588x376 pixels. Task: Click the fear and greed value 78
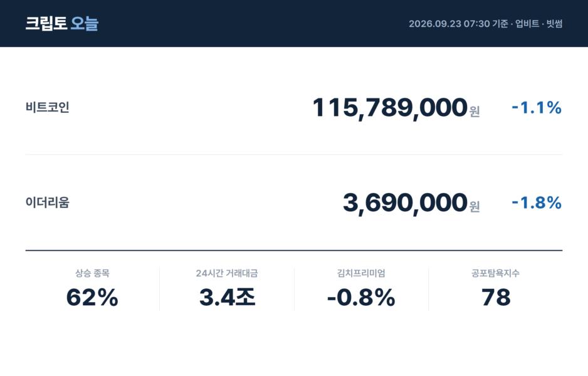[x=496, y=298]
